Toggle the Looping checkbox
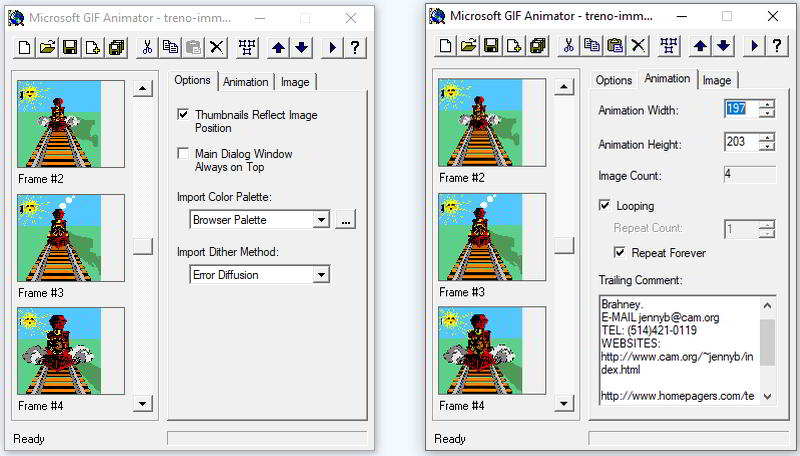The image size is (800, 456). click(x=604, y=205)
